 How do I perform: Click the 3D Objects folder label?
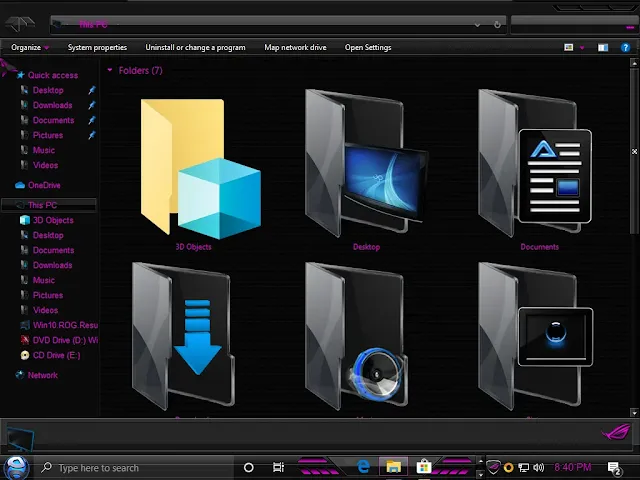pos(193,247)
